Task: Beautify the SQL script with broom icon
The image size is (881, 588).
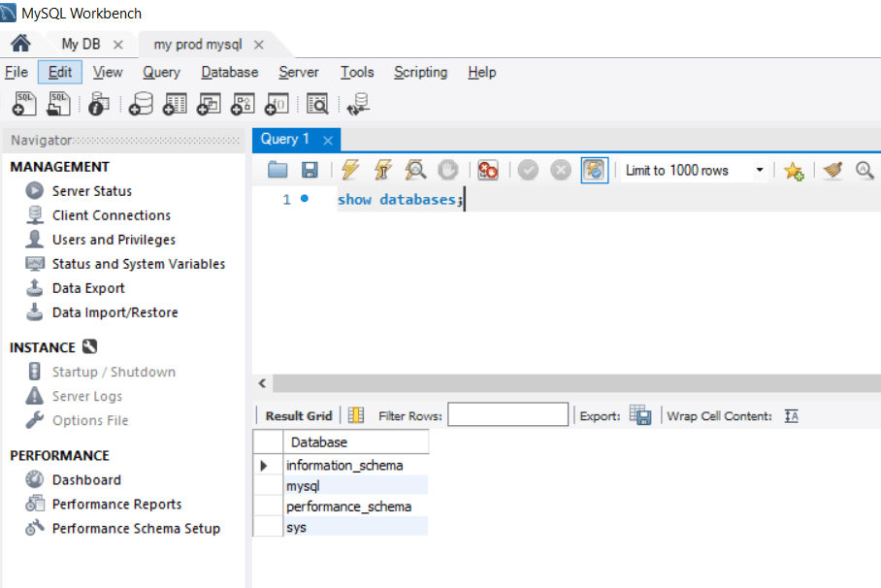Action: (x=831, y=170)
